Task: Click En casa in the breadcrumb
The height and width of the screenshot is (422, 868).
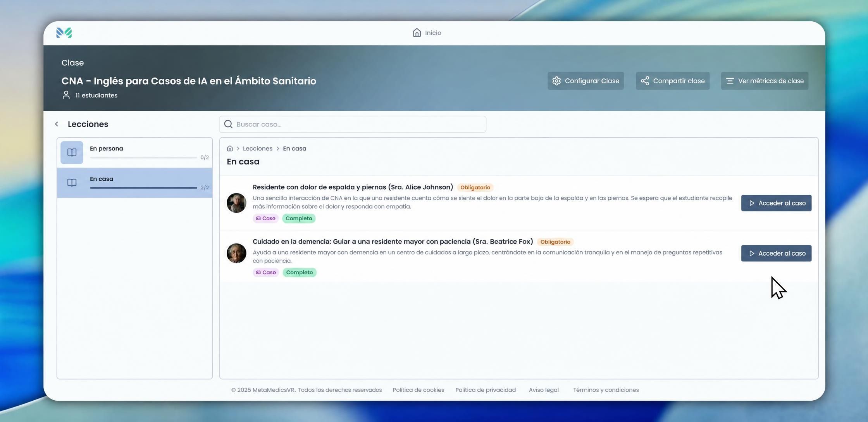Action: coord(294,149)
